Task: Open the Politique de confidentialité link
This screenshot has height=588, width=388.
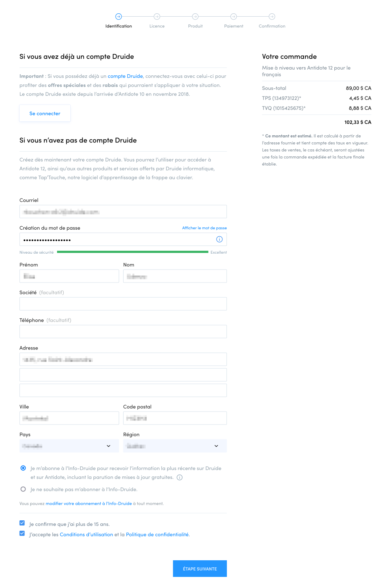Action: tap(157, 535)
